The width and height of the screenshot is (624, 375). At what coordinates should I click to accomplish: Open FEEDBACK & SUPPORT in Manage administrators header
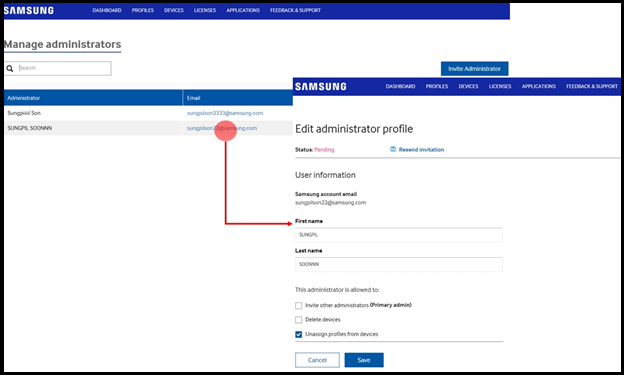pyautogui.click(x=295, y=10)
